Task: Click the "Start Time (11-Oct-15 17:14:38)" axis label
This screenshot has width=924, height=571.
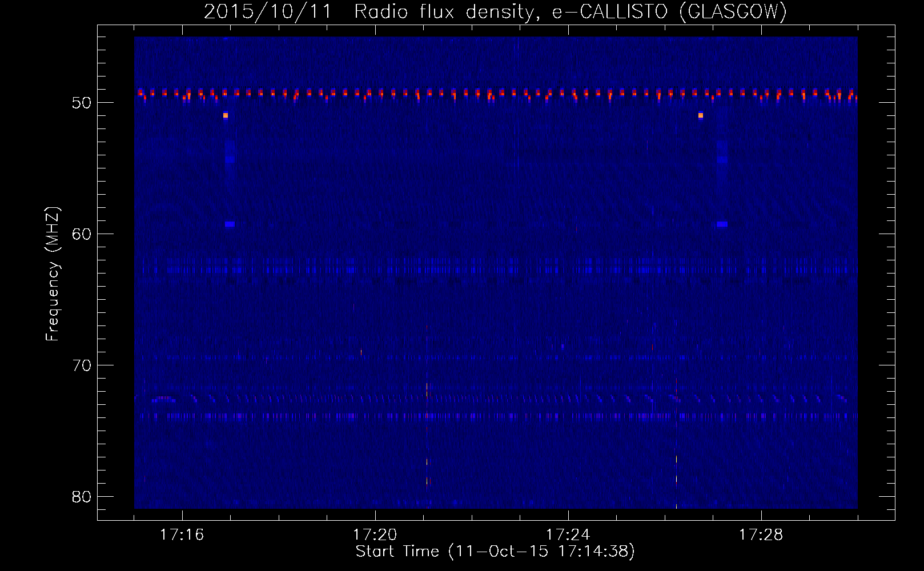Action: tap(495, 552)
